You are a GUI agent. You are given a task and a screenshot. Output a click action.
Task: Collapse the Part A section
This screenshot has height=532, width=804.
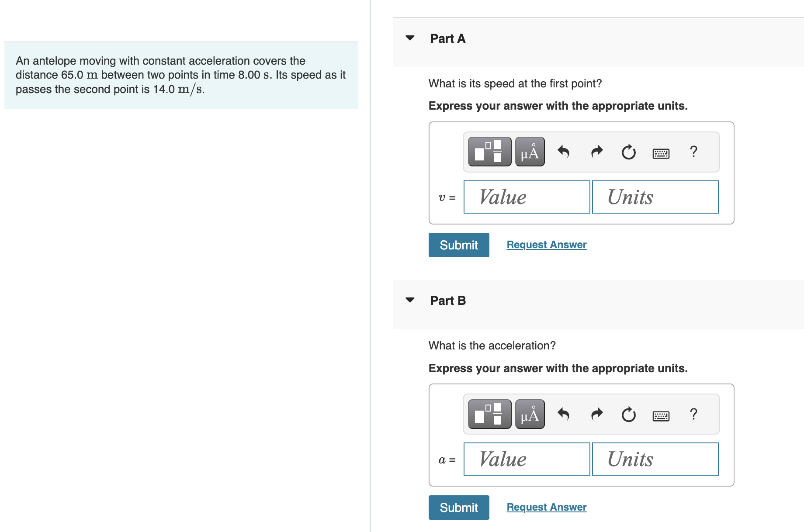pos(410,38)
